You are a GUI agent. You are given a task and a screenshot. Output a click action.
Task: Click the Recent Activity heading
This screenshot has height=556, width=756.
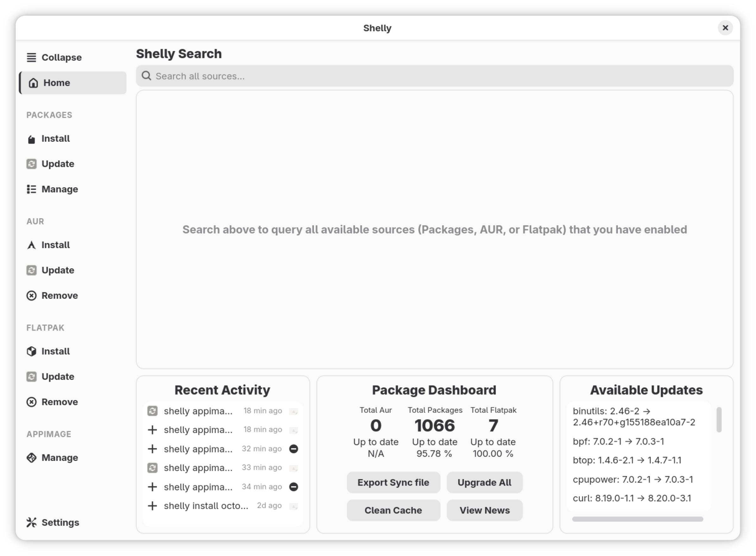click(222, 390)
